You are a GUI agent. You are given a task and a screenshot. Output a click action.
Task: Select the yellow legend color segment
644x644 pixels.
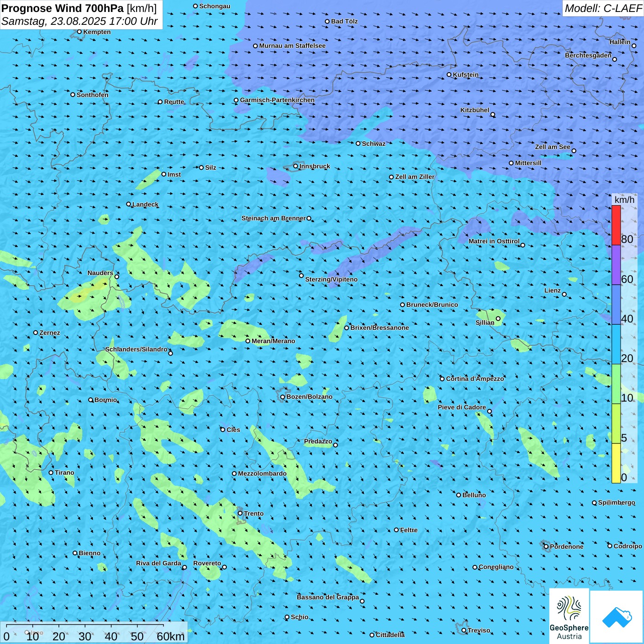(616, 463)
